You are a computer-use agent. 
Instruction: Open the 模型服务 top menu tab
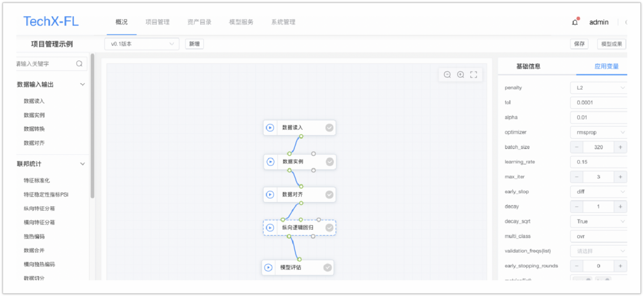[x=241, y=22]
